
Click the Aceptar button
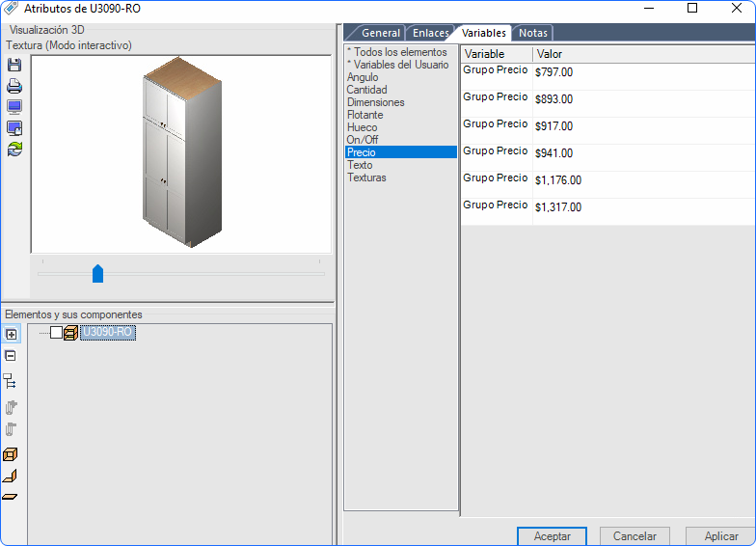click(x=552, y=536)
